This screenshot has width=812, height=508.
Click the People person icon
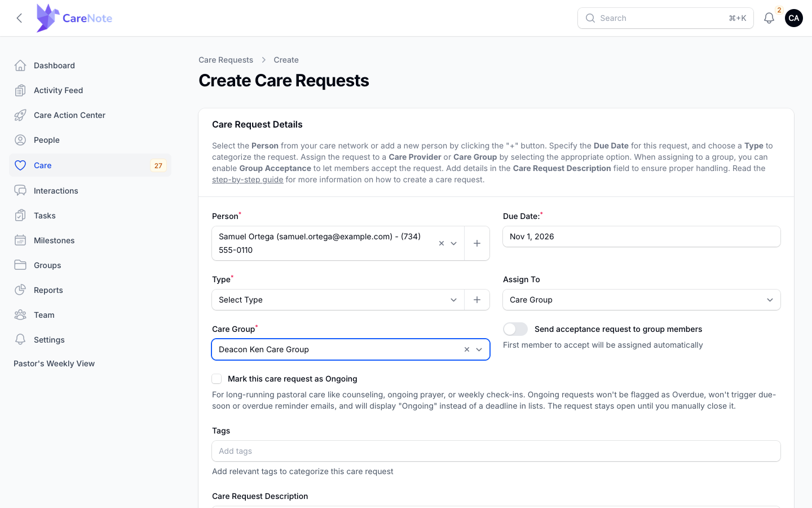(x=20, y=140)
